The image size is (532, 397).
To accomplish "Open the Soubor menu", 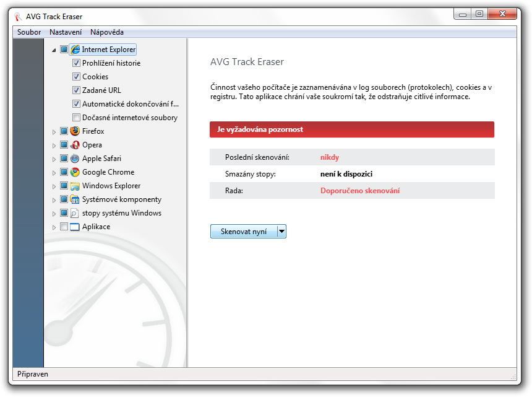I will (29, 32).
